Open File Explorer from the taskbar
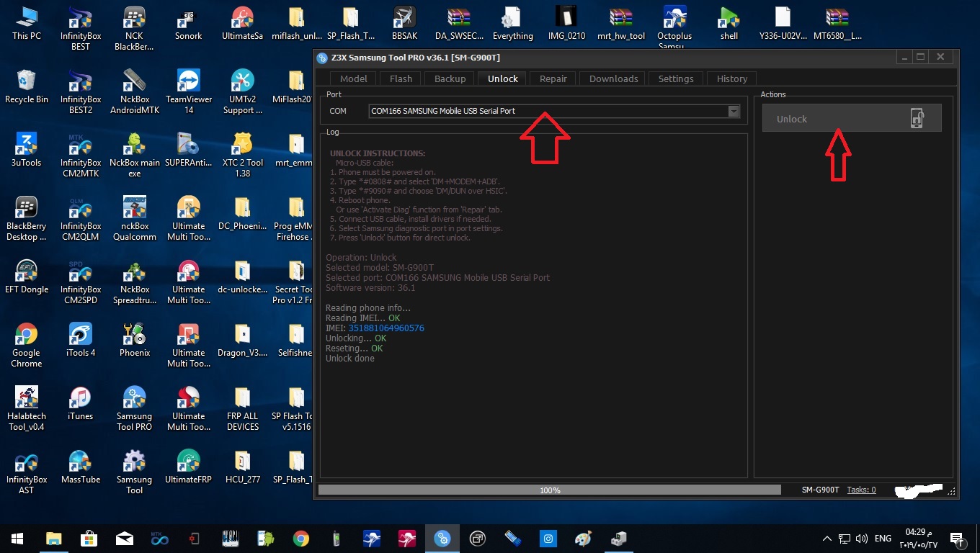980x553 pixels. point(53,538)
